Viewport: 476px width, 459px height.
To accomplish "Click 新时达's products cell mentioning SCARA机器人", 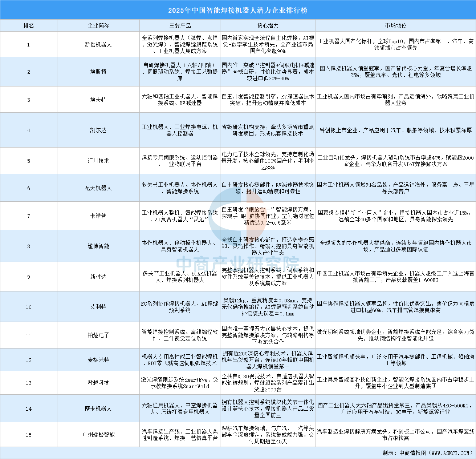I will tap(180, 277).
